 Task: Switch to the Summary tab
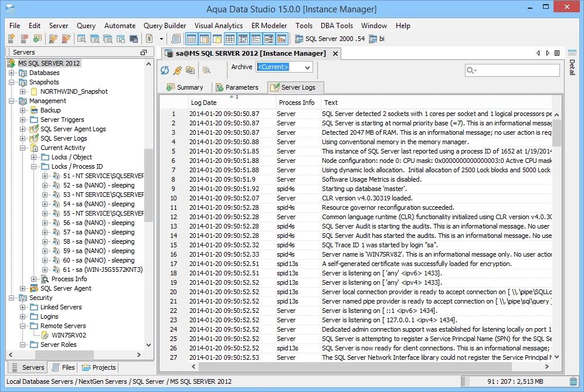(x=184, y=87)
